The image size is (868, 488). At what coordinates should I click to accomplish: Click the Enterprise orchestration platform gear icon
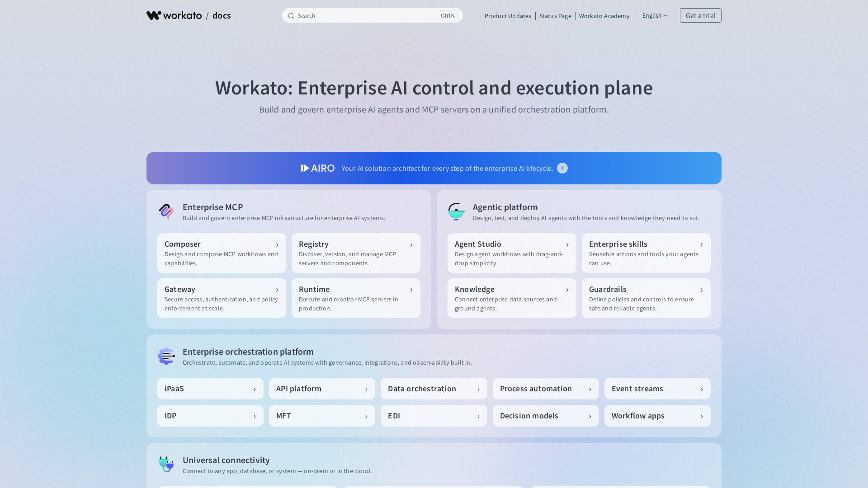pyautogui.click(x=166, y=356)
